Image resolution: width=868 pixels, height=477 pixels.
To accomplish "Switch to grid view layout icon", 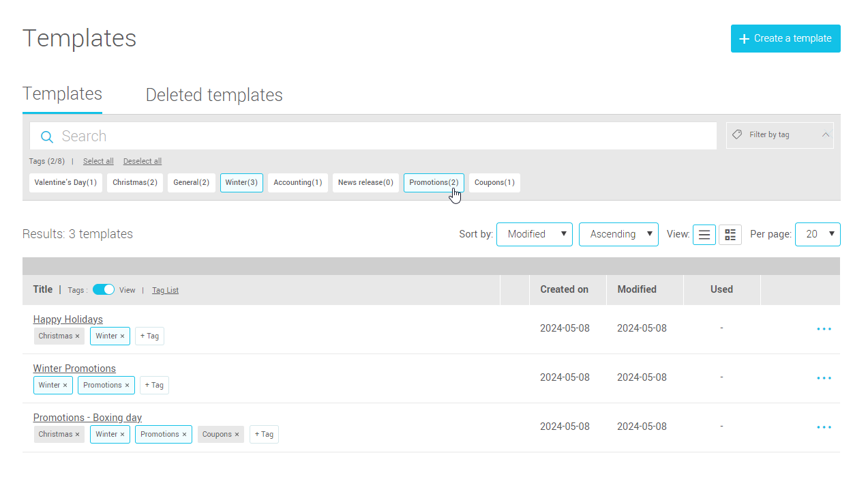I will (x=730, y=235).
